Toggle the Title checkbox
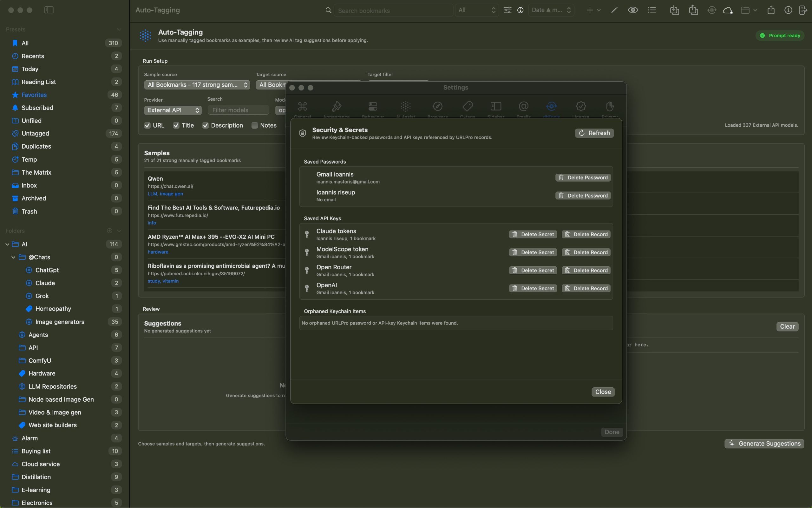 pyautogui.click(x=176, y=126)
